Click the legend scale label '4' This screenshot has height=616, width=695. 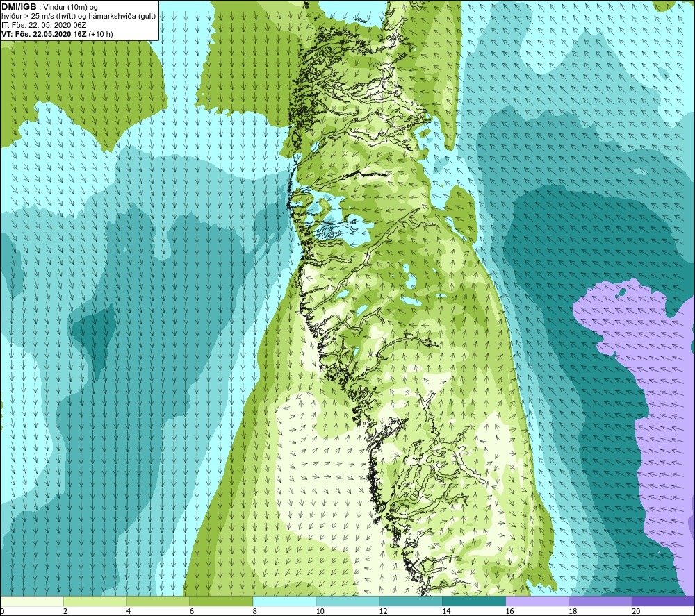click(129, 611)
